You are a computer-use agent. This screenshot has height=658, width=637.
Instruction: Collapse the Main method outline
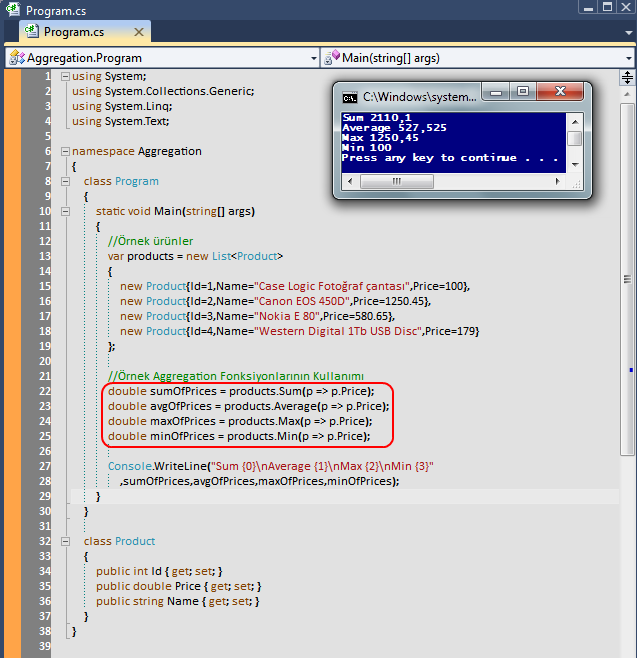point(89,211)
